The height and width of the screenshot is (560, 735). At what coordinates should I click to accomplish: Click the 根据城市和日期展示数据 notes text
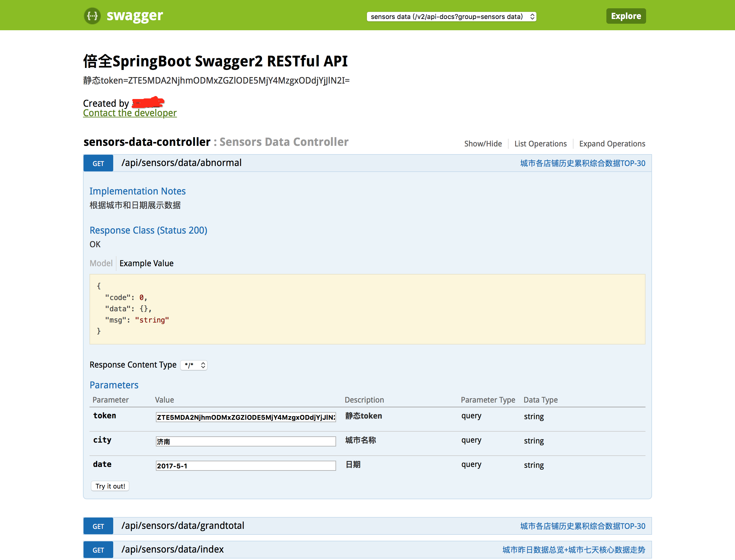[135, 205]
